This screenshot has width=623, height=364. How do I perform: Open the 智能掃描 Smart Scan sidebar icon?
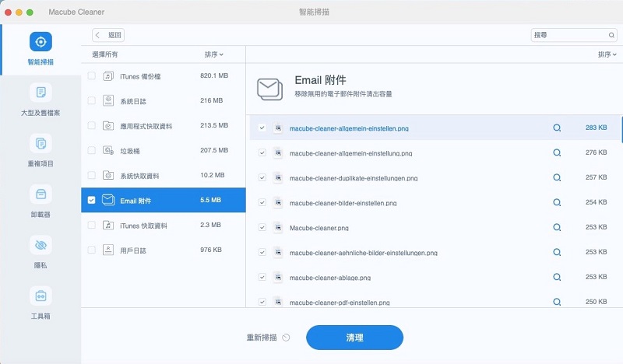[x=40, y=42]
